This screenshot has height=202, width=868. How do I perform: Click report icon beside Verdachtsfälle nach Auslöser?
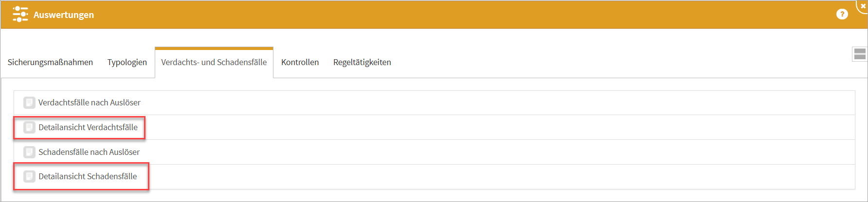(29, 102)
